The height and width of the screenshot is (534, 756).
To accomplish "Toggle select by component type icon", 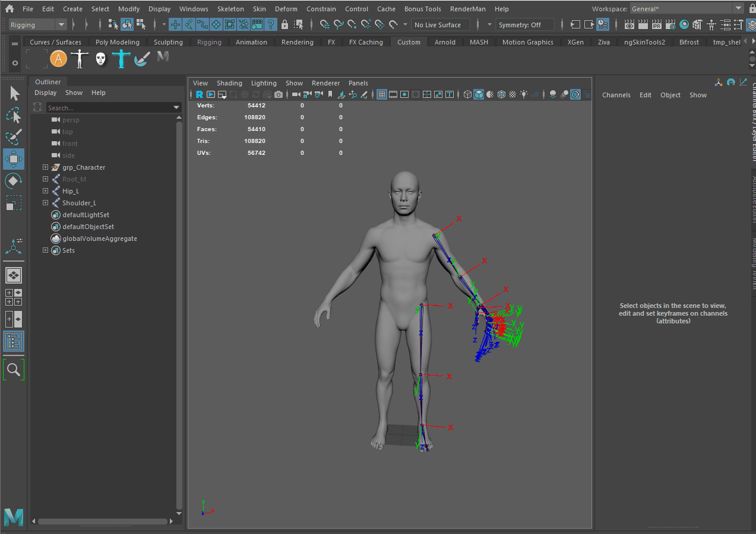I will pos(141,25).
